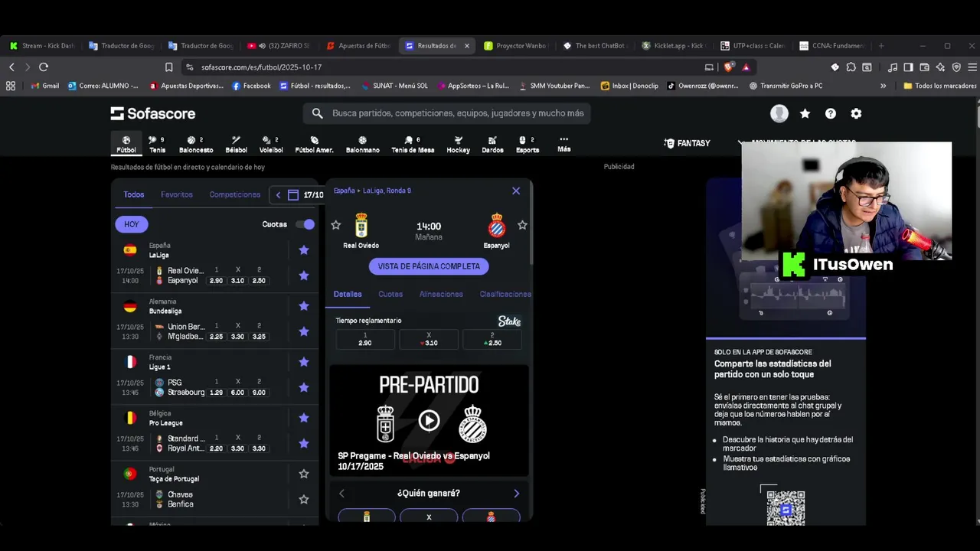980x551 pixels.
Task: Toggle favorite star for Taça de Portugal
Action: [x=304, y=474]
